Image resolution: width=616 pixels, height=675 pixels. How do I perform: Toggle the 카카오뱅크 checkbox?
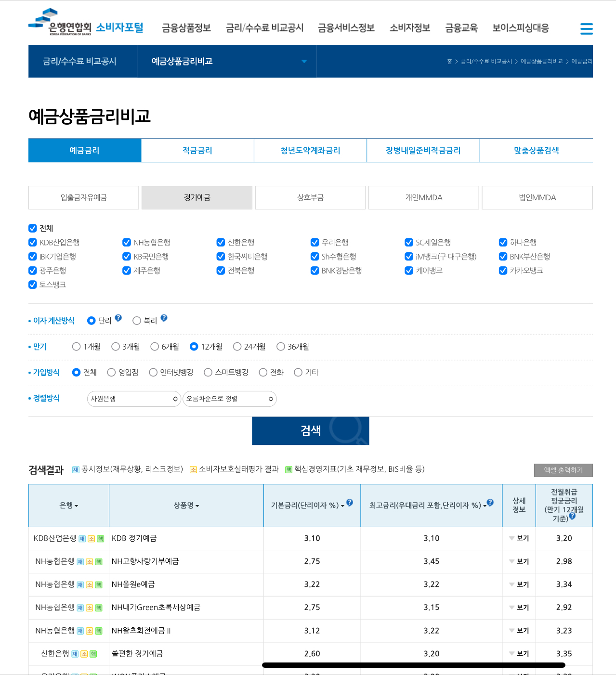503,270
